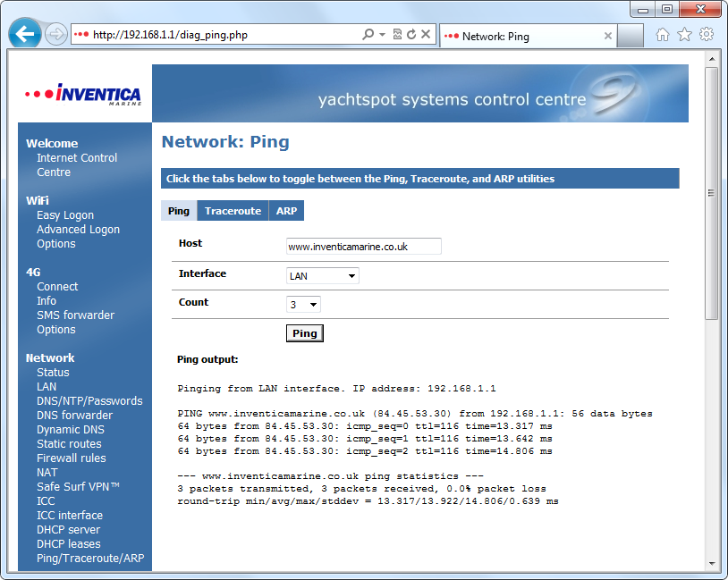The width and height of the screenshot is (728, 580).
Task: Open Static routes link
Action: tap(69, 443)
